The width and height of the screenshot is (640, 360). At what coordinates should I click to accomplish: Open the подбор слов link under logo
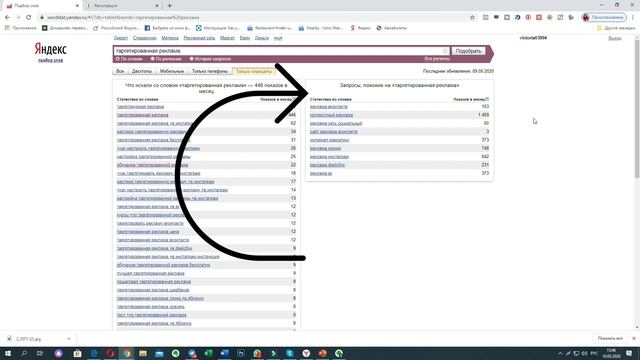pyautogui.click(x=51, y=60)
